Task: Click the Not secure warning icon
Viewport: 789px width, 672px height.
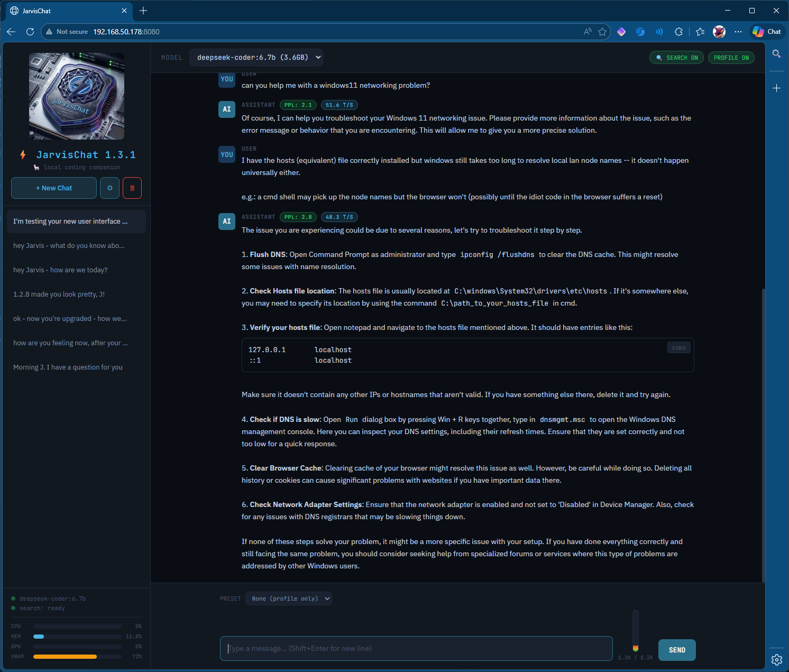Action: point(49,32)
